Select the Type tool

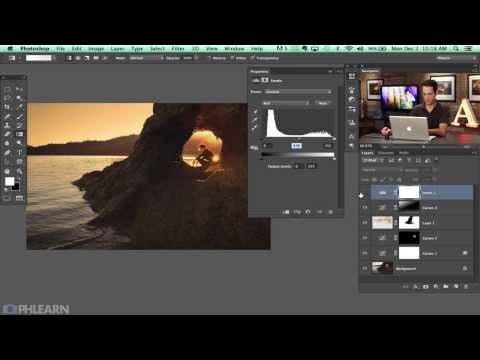(19, 153)
